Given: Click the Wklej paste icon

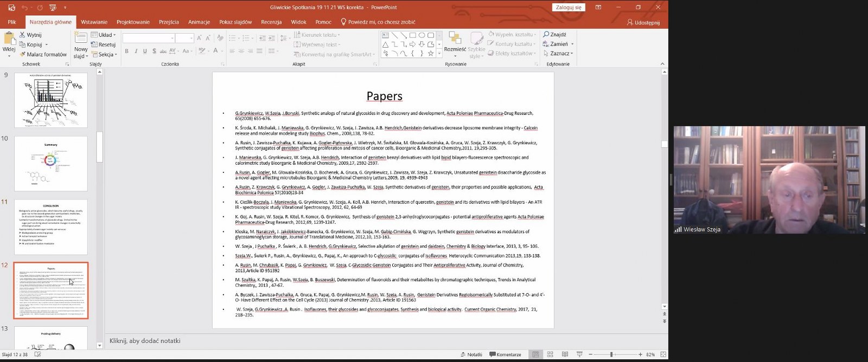Looking at the screenshot, I should click(x=9, y=39).
